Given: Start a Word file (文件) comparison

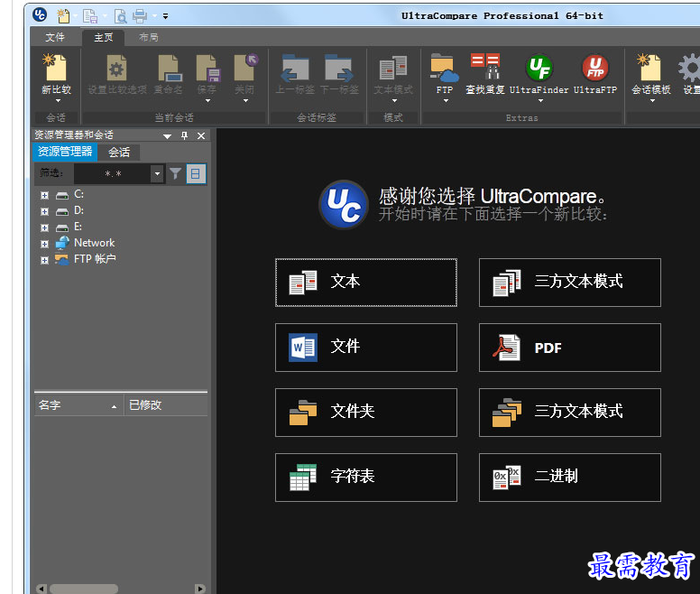Looking at the screenshot, I should click(x=366, y=348).
